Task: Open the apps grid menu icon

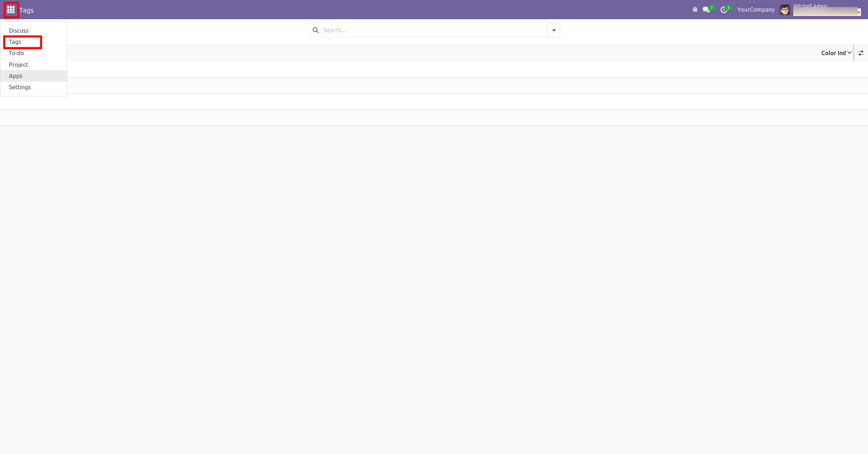Action: pos(11,10)
